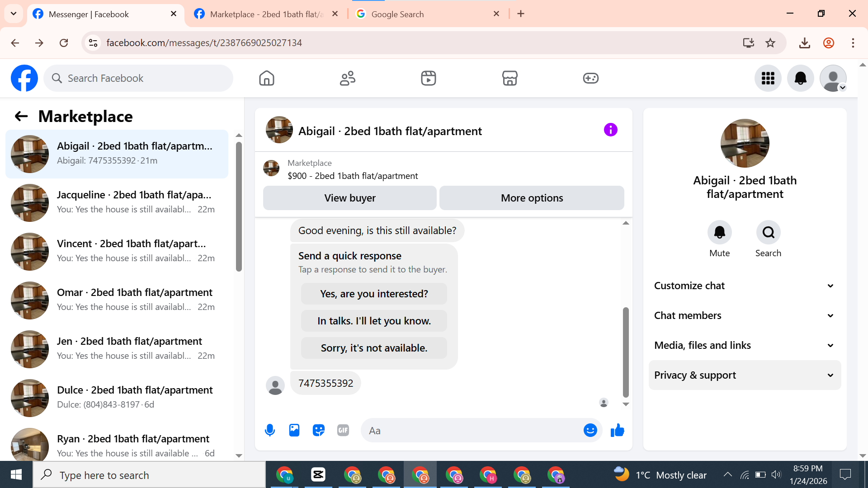The image size is (868, 488).
Task: Send a thumbs-up like
Action: (617, 430)
